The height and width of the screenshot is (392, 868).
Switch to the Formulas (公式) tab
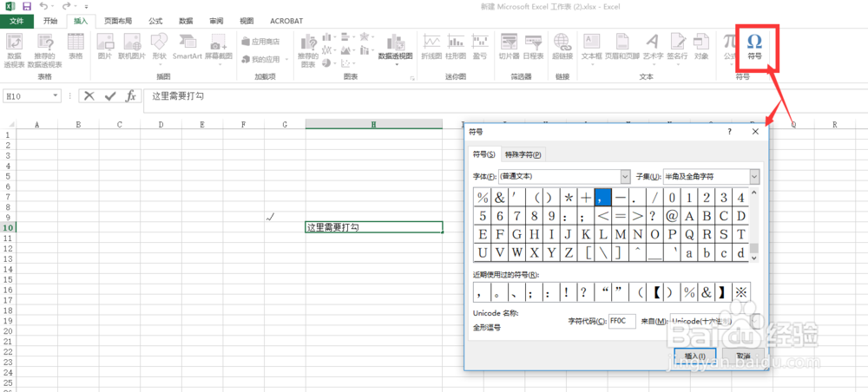155,21
